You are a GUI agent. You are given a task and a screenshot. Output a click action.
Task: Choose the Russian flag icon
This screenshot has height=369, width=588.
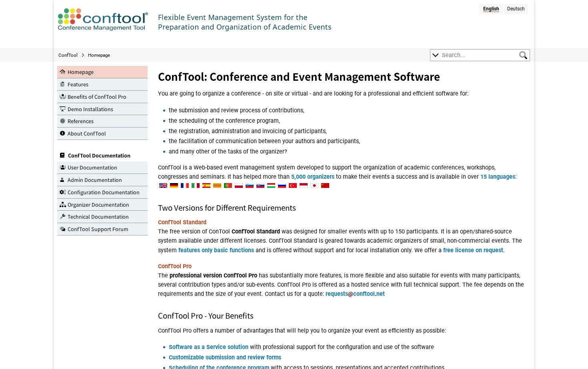[x=282, y=185]
